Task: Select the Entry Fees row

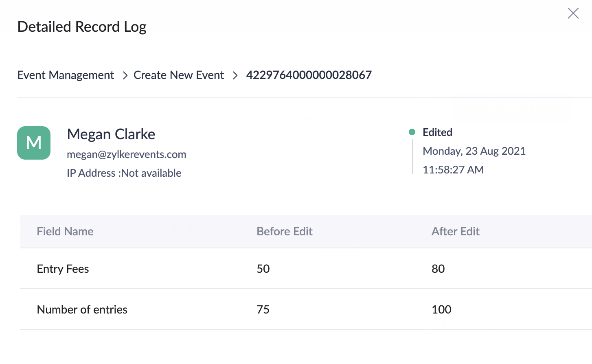Action: (x=63, y=269)
